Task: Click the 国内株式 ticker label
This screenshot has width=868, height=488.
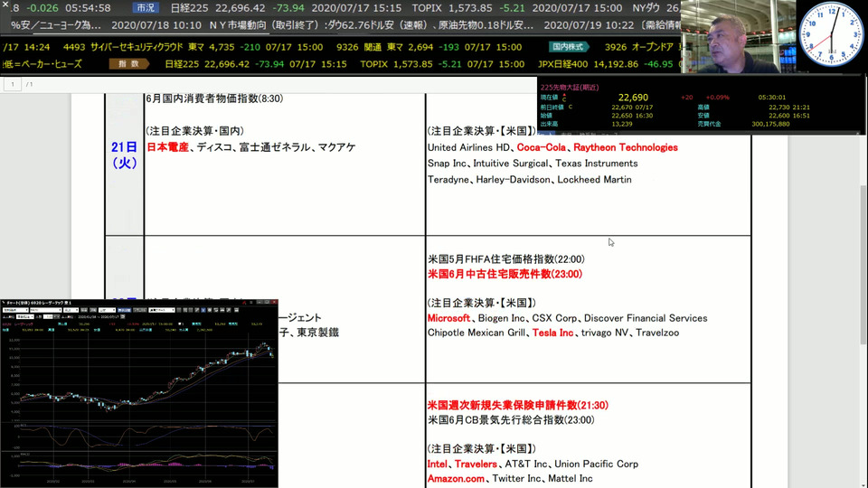Action: [x=568, y=47]
